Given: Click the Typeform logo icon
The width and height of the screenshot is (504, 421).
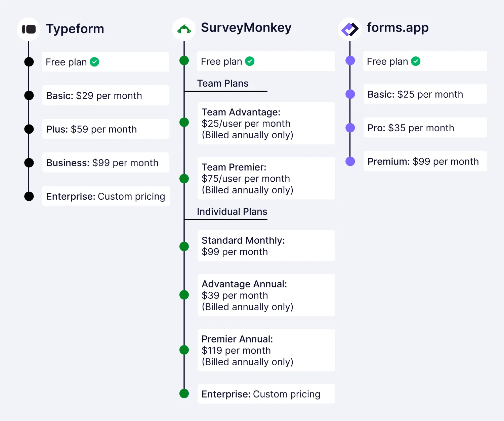Looking at the screenshot, I should click(x=29, y=29).
